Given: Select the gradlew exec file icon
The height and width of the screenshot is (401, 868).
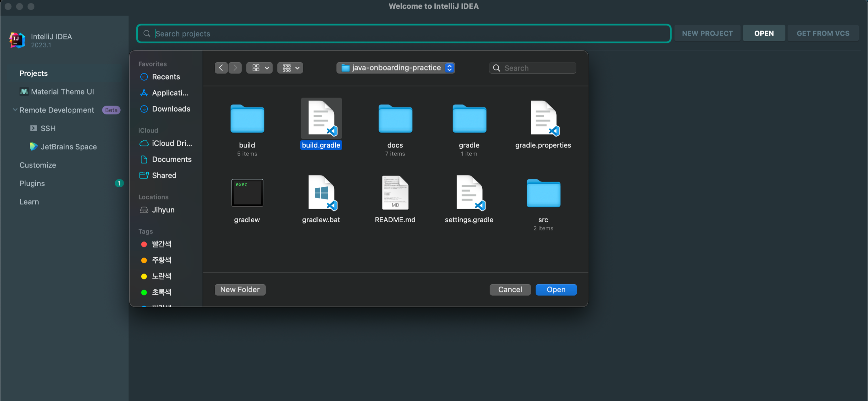Looking at the screenshot, I should point(247,193).
